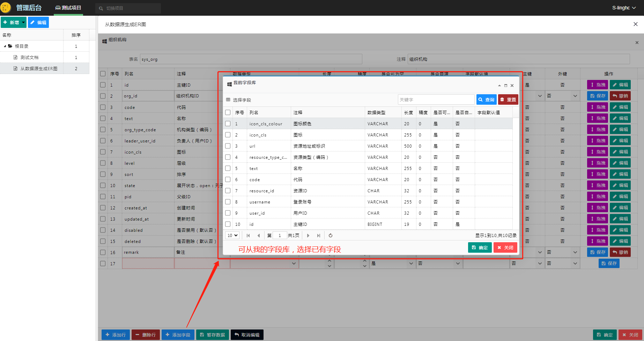Screen dimensions: 644x341
Task: Collapse the field library dialog
Action: 499,86
